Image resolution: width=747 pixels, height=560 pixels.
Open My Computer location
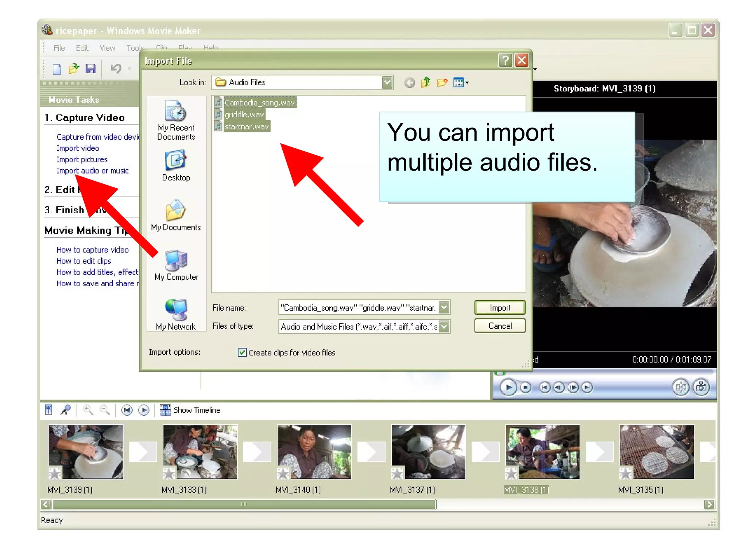tap(176, 265)
